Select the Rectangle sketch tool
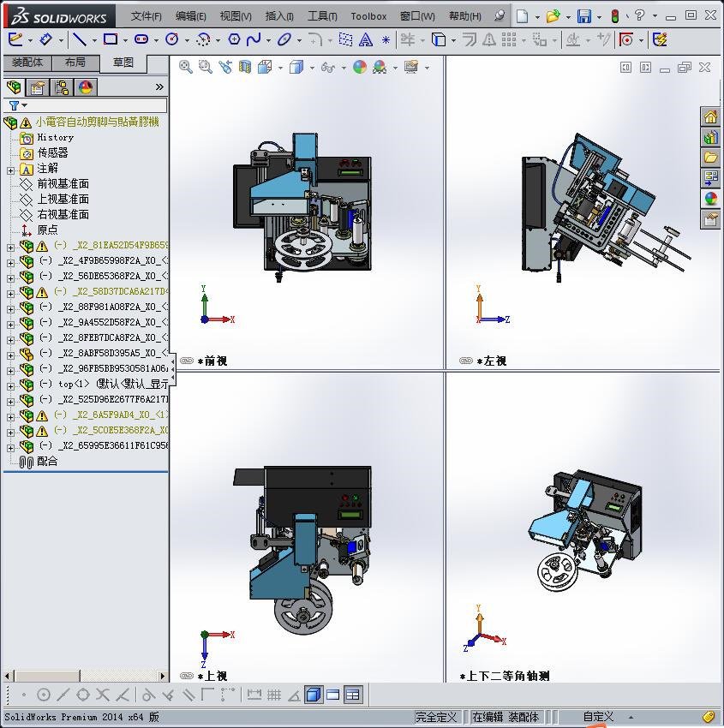This screenshot has height=728, width=724. (x=111, y=39)
